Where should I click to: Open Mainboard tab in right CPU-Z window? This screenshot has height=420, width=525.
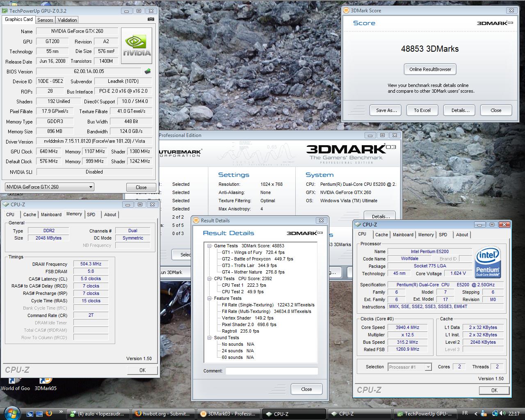[x=403, y=235]
